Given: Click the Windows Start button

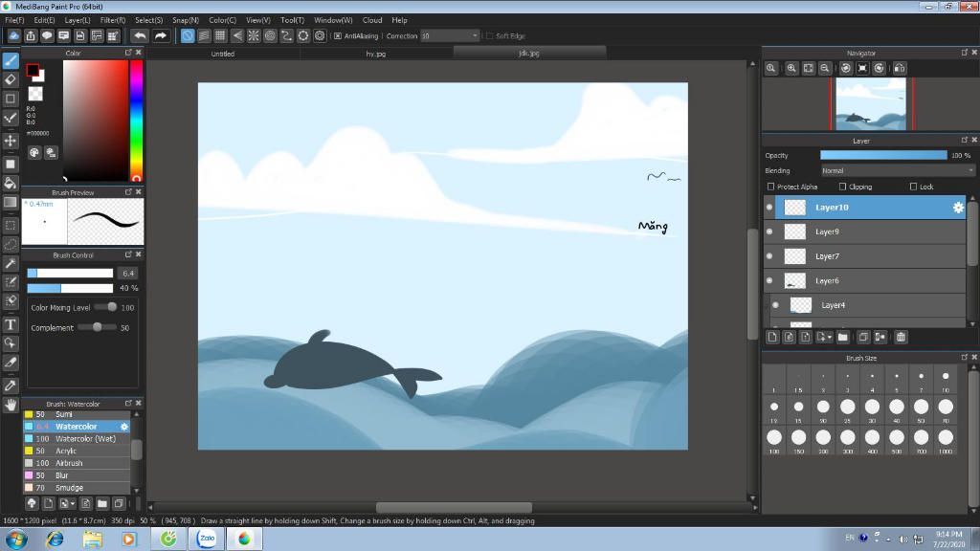Looking at the screenshot, I should point(16,539).
